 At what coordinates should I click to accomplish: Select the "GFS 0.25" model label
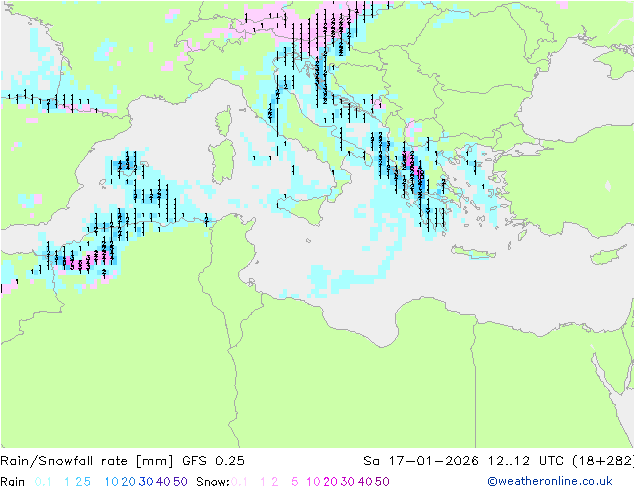213,461
